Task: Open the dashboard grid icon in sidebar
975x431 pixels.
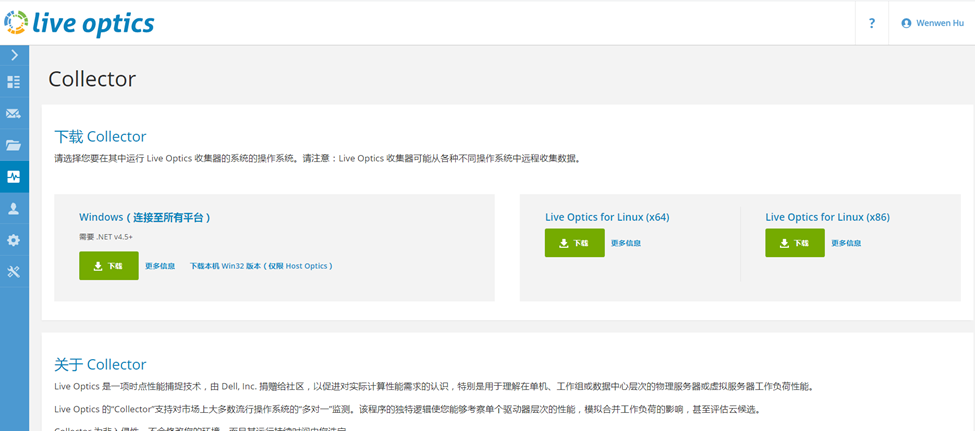Action: click(14, 81)
